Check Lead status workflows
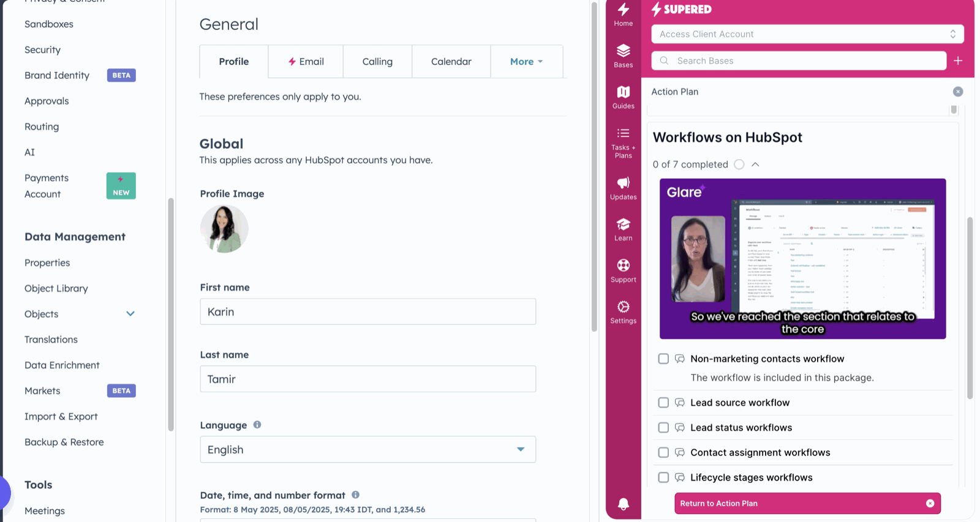 click(x=663, y=428)
